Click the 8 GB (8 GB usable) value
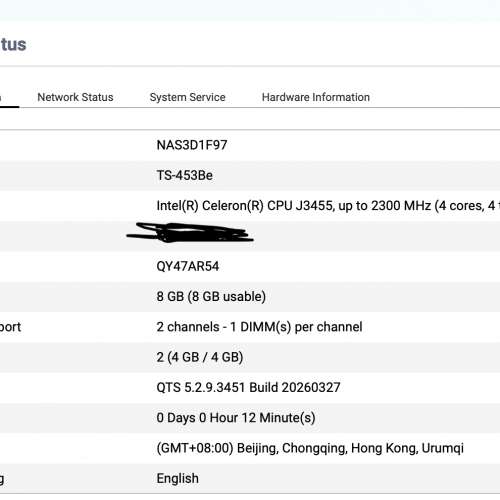The height and width of the screenshot is (500, 500). point(211,296)
